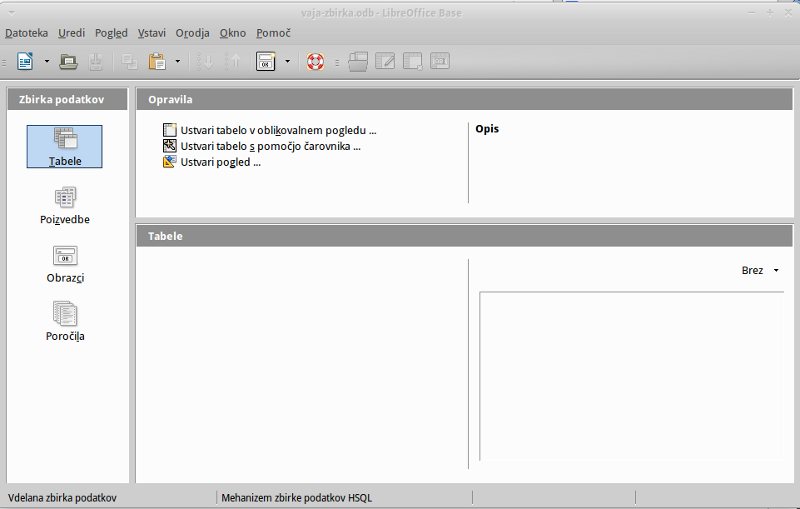Click the Edit table icon
The width and height of the screenshot is (800, 509).
pyautogui.click(x=385, y=61)
